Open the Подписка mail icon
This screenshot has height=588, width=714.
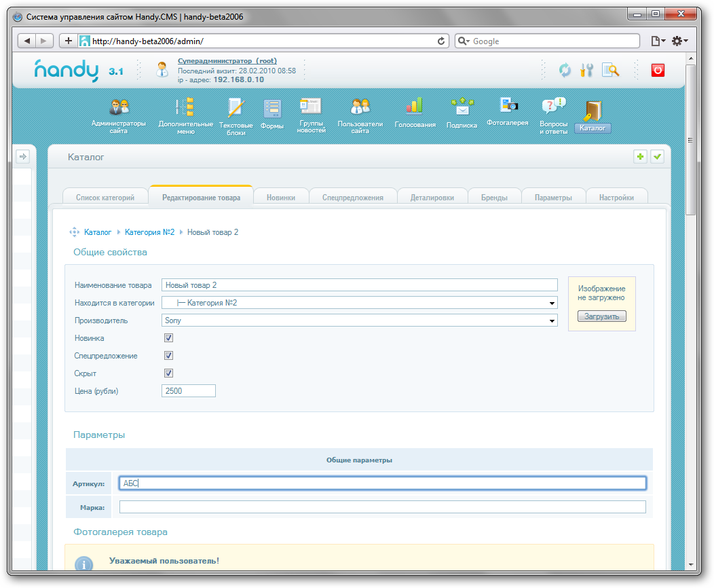[x=462, y=107]
